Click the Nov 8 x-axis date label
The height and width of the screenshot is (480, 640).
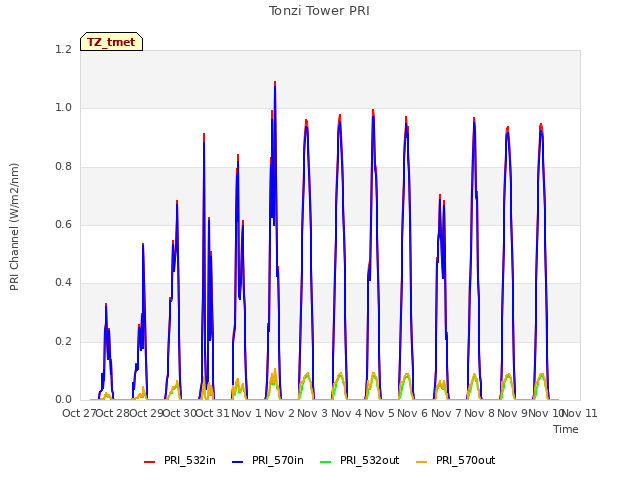point(479,413)
